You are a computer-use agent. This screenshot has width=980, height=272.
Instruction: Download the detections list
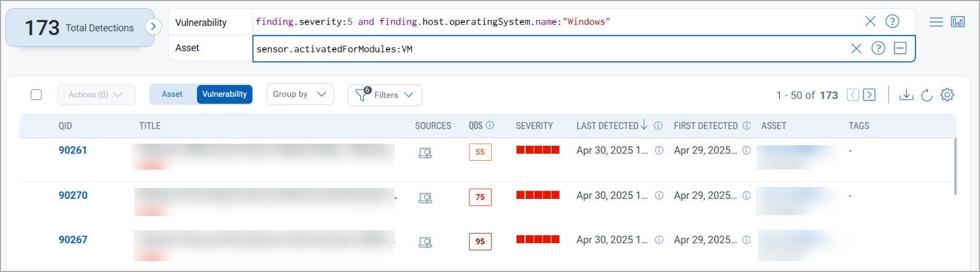(906, 95)
